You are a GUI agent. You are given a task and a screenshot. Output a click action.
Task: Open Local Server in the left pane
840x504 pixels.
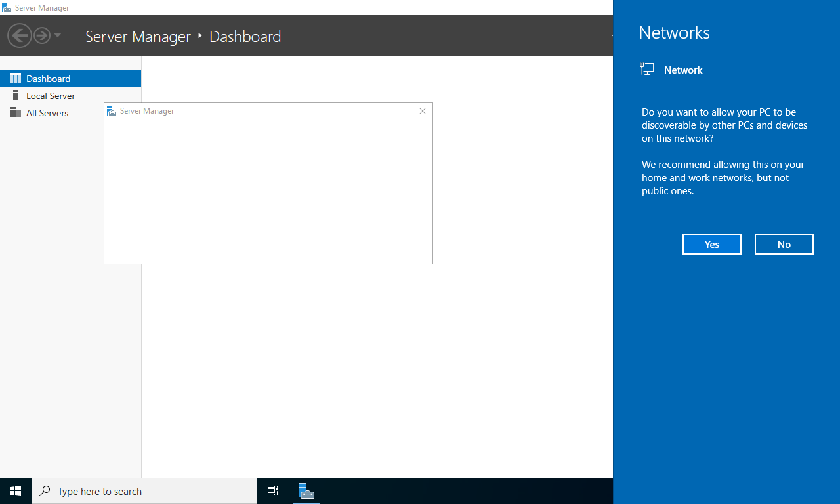coord(71,96)
